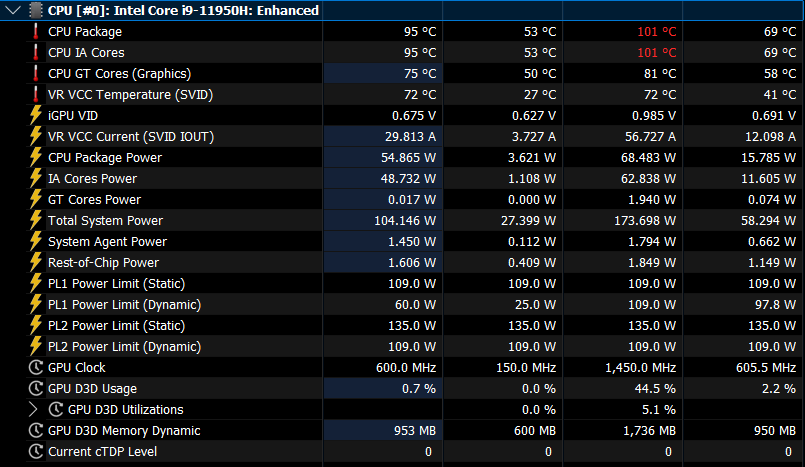
Task: Click the 5.1 % D3D Utilizations maximum
Action: [x=659, y=410]
